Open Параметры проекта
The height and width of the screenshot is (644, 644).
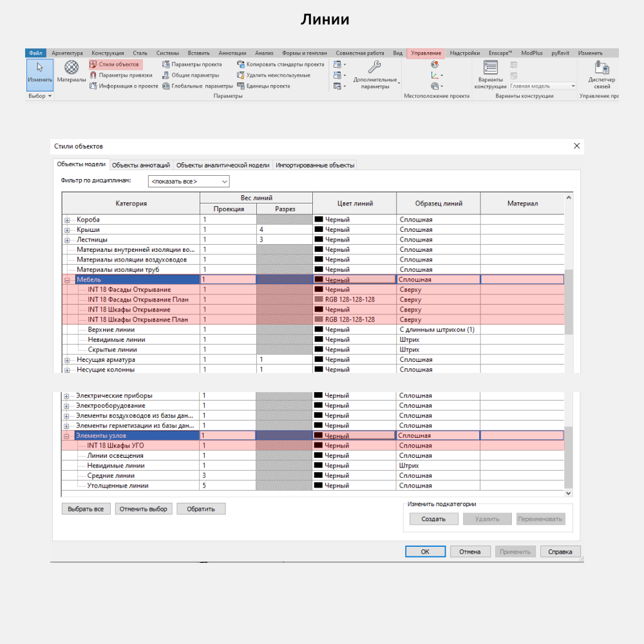click(x=192, y=64)
